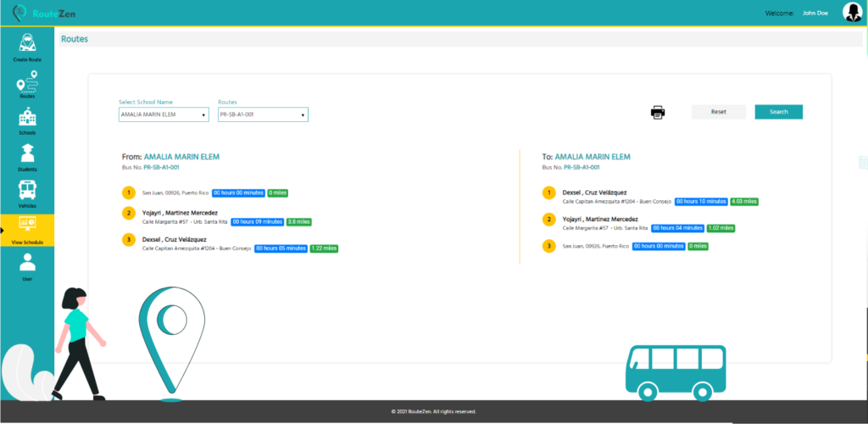Click the printer icon to print routes
This screenshot has height=424, width=868.
pos(658,112)
